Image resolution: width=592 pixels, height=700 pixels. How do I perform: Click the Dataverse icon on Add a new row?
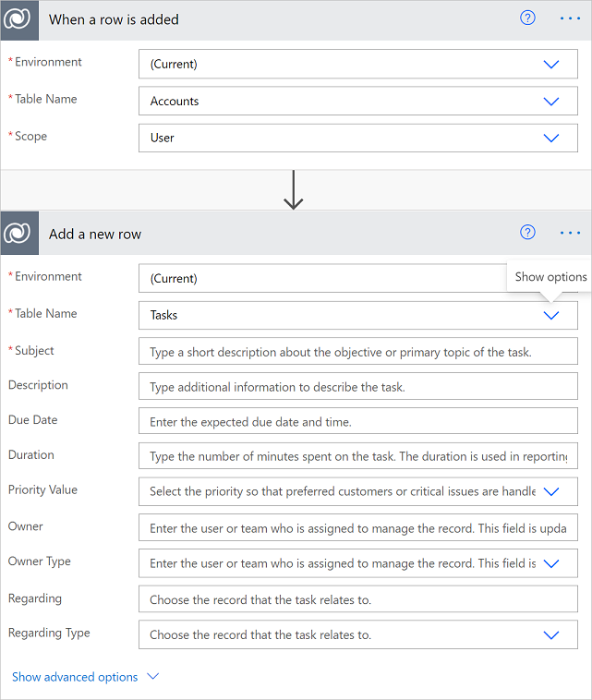[19, 234]
